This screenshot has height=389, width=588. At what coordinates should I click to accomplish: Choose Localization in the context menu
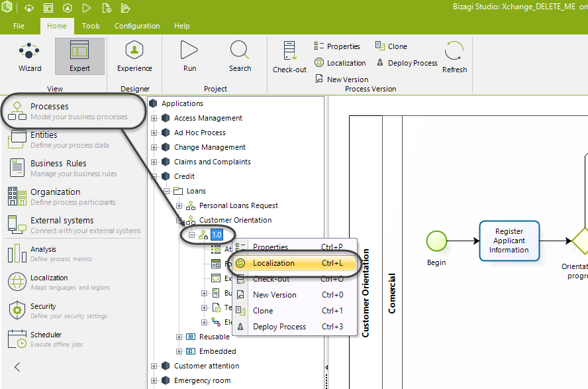point(295,263)
